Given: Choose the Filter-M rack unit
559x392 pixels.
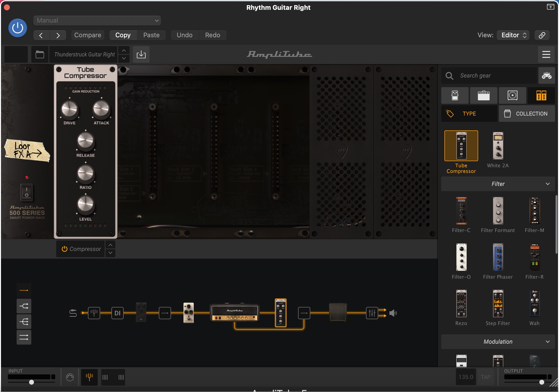Looking at the screenshot, I should [x=535, y=211].
